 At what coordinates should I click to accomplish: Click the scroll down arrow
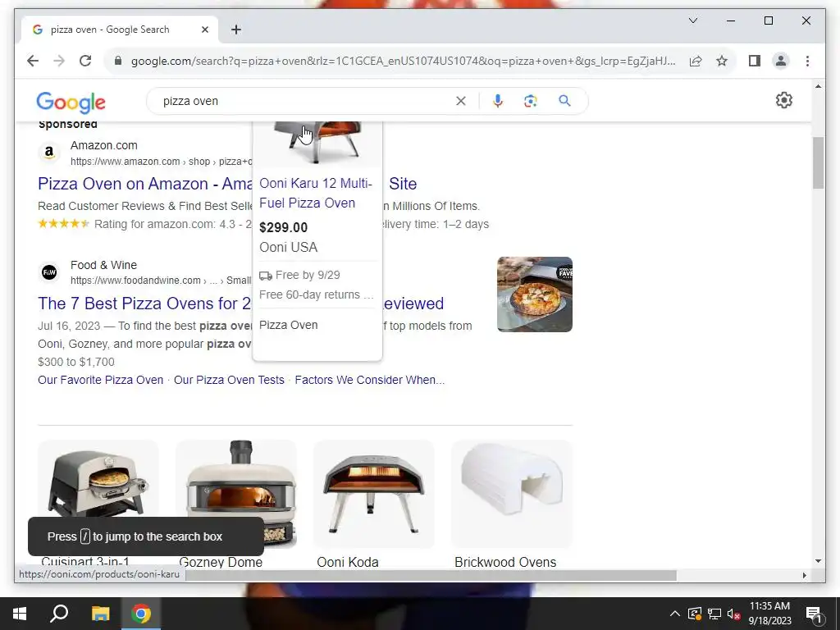818,561
